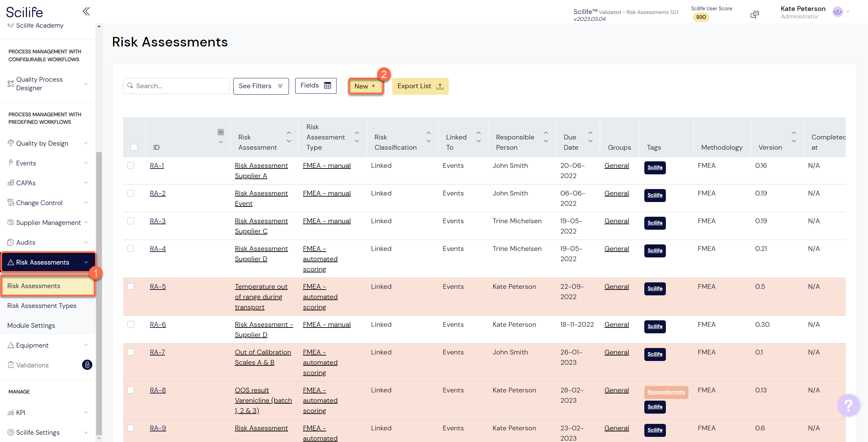Click the Scilife logo
This screenshot has width=868, height=442.
click(x=25, y=12)
